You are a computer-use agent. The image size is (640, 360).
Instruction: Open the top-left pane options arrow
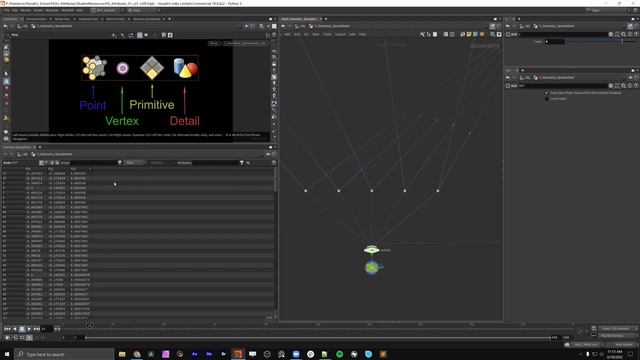pyautogui.click(x=275, y=19)
